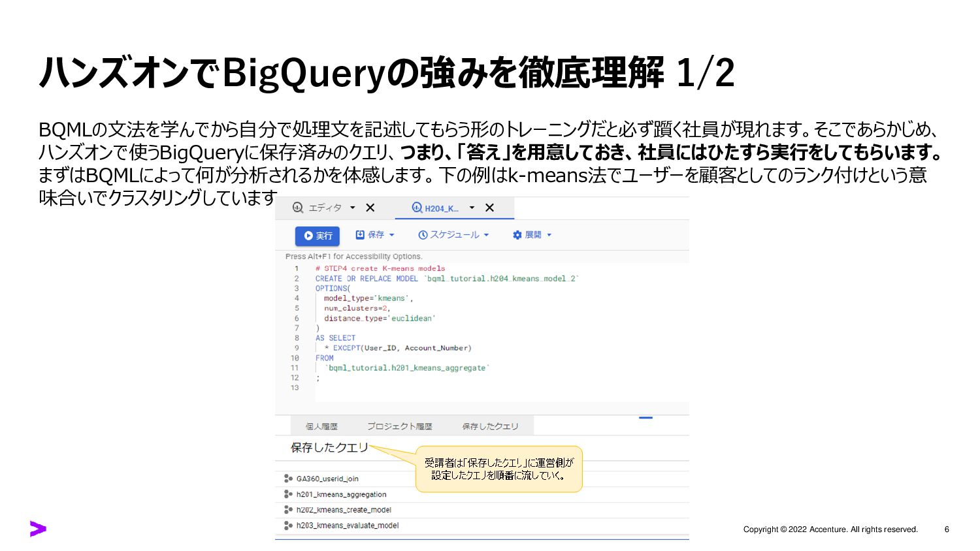Click the icon next to h201_kmeans_aggregation
This screenshot has width=980, height=551.
[x=288, y=494]
